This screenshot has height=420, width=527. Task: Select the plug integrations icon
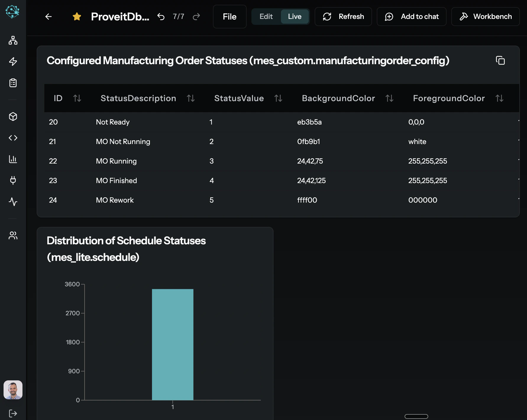tap(13, 180)
